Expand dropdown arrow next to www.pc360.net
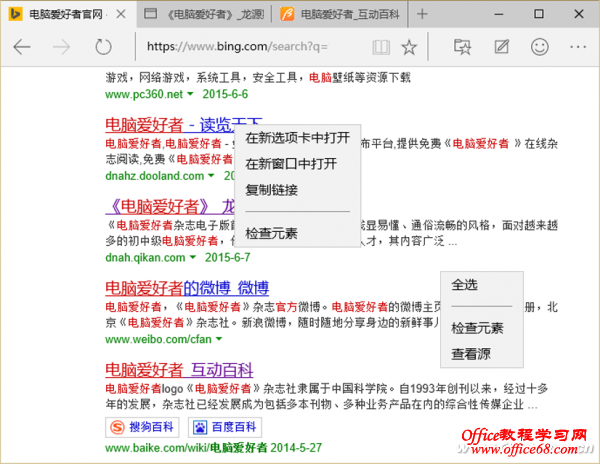 coord(190,94)
